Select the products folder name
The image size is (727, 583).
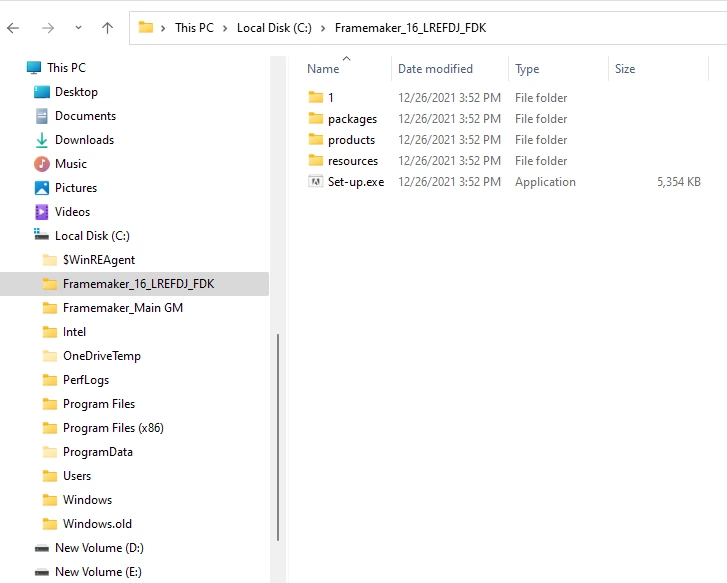click(351, 140)
